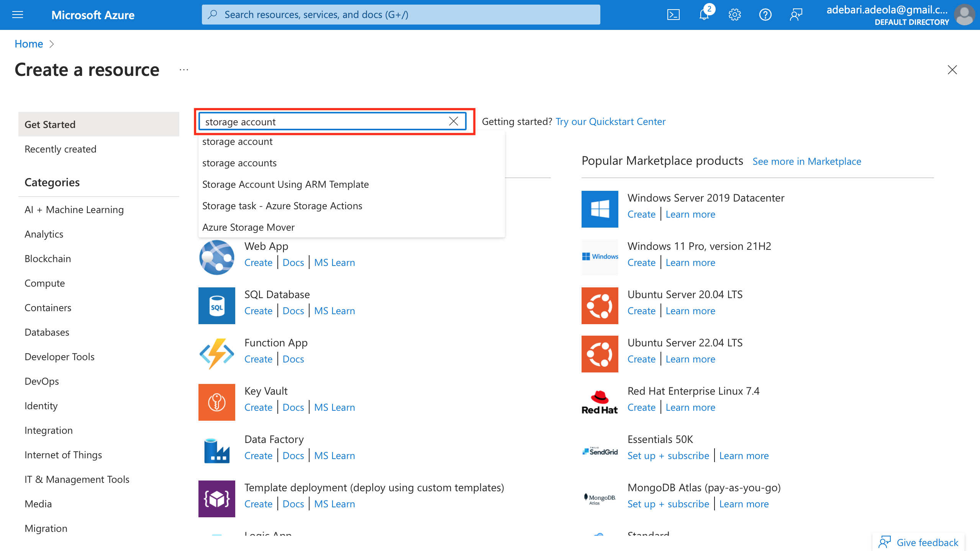Open the help question mark icon
This screenshot has width=980, height=551.
tap(765, 15)
